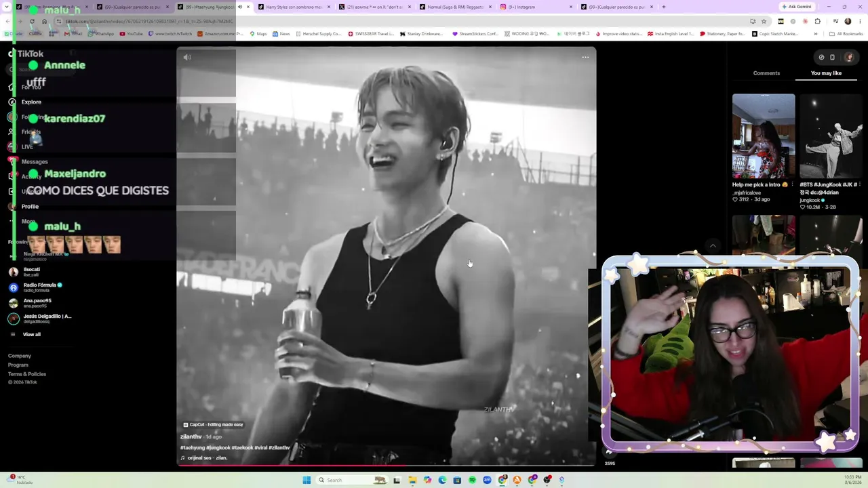This screenshot has height=488, width=868.
Task: Open Zoom from the taskbar
Action: (x=487, y=480)
